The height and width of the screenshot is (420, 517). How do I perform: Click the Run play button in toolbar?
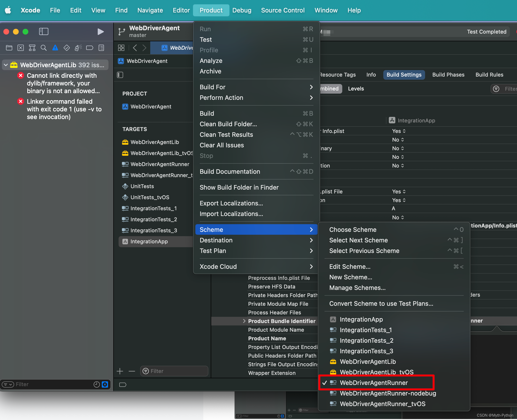[100, 32]
